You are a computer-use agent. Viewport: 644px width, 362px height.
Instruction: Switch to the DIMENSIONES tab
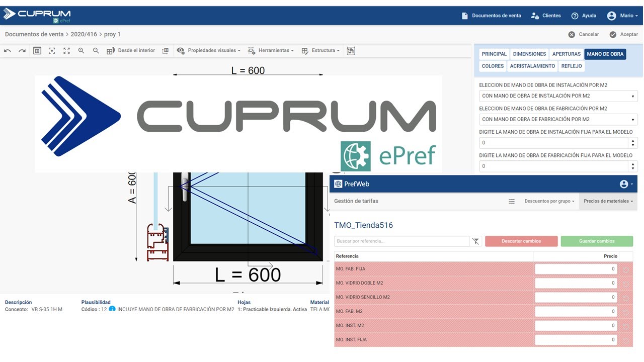tap(529, 54)
